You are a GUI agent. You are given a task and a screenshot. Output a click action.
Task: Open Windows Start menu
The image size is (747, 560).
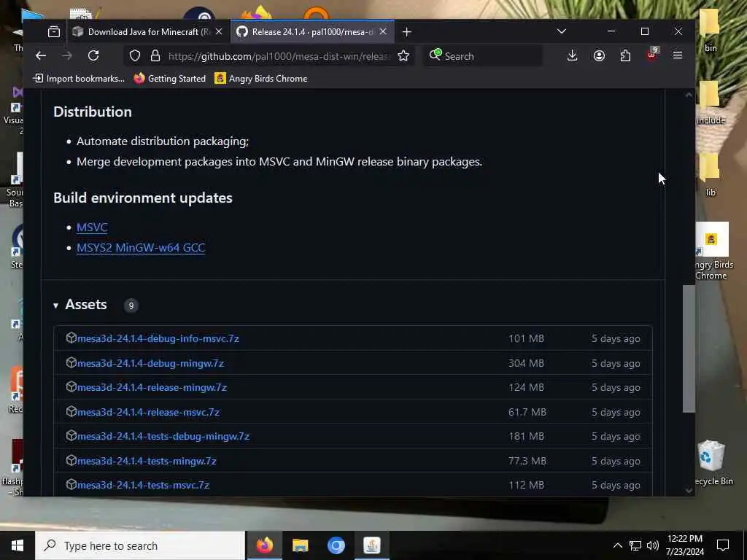tap(18, 545)
